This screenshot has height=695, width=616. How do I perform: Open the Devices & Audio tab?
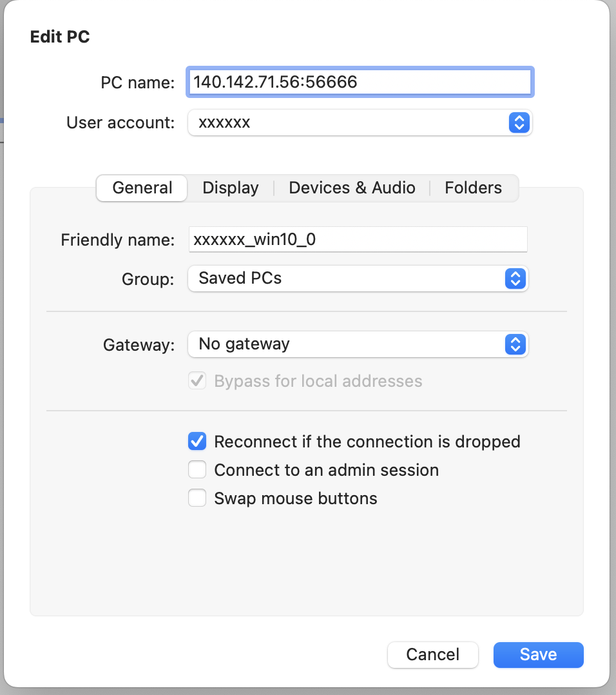(352, 188)
